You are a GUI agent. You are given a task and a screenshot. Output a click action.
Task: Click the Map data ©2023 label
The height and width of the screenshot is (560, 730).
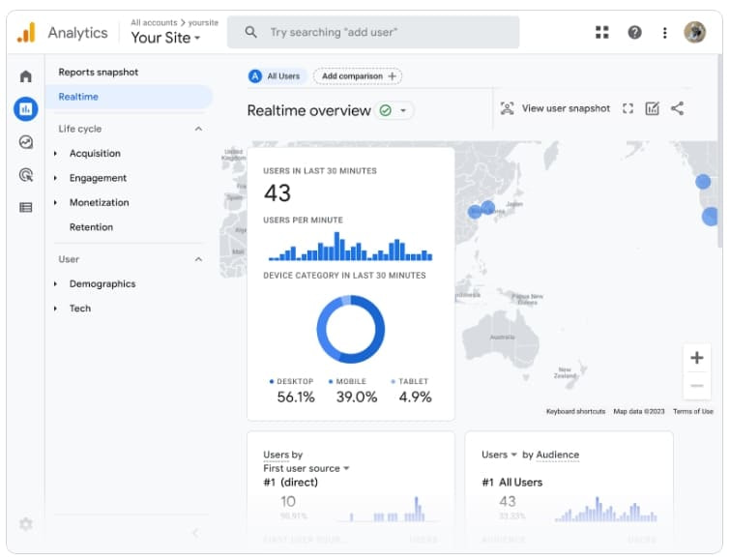coord(639,411)
